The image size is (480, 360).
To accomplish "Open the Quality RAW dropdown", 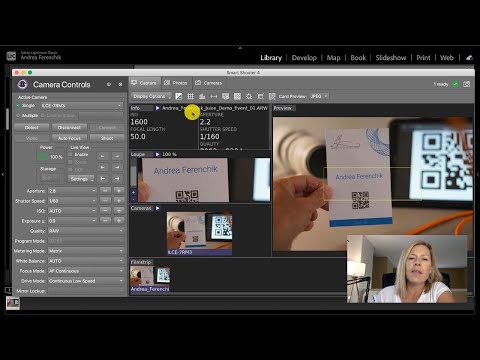I will tap(86, 231).
